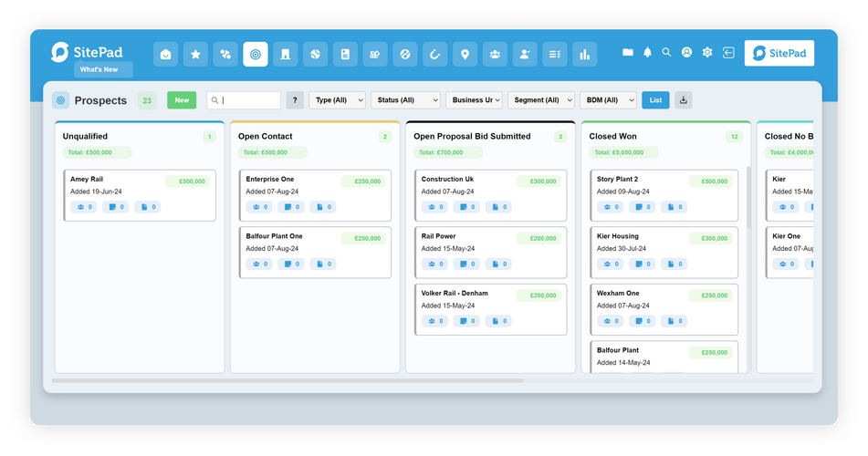Click the What's New tab
The height and width of the screenshot is (456, 868).
click(103, 70)
